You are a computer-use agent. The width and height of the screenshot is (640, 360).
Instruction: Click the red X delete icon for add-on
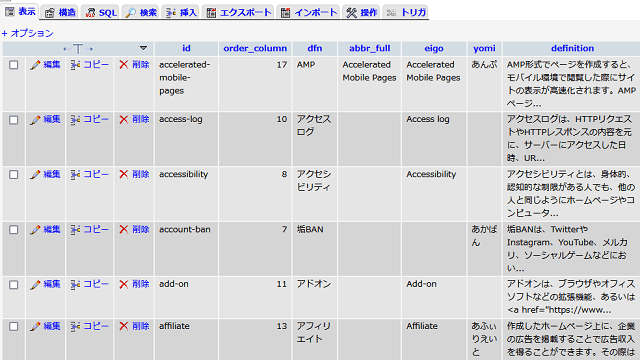[x=124, y=284]
